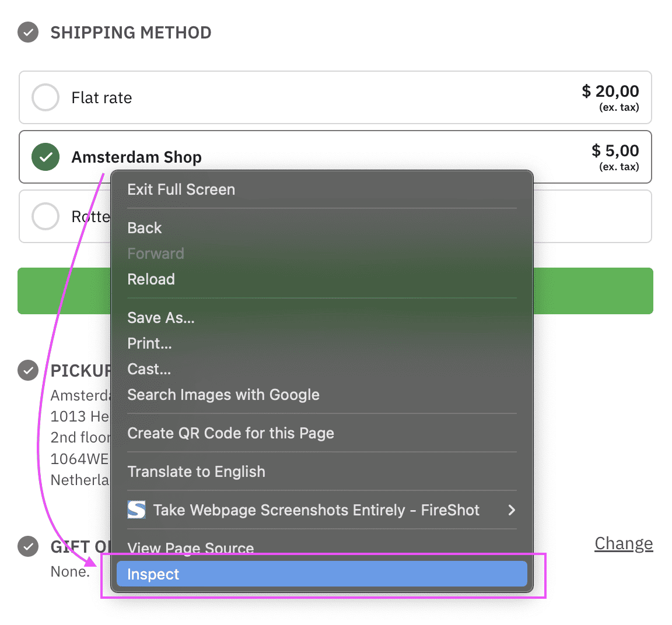The height and width of the screenshot is (625, 672).
Task: Select Cast from the context menu
Action: pos(148,369)
